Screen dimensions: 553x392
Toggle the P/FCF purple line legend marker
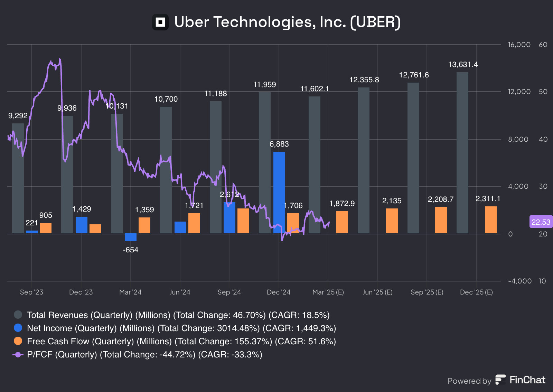[18, 354]
